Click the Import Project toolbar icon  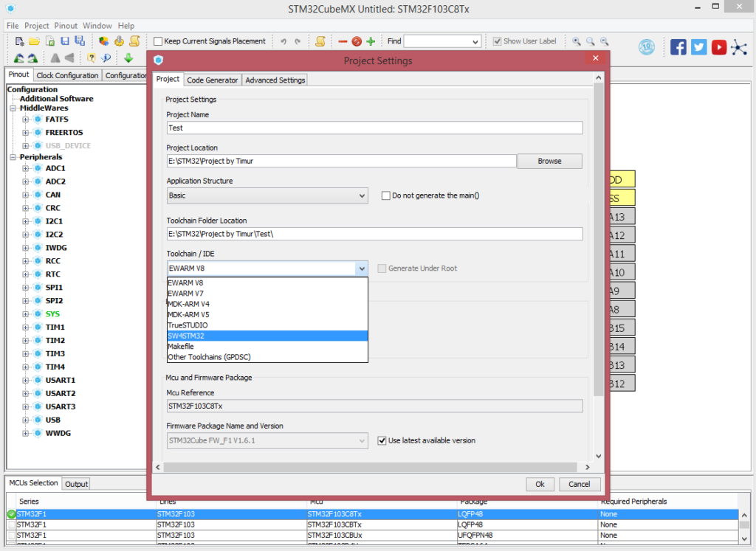coord(50,41)
